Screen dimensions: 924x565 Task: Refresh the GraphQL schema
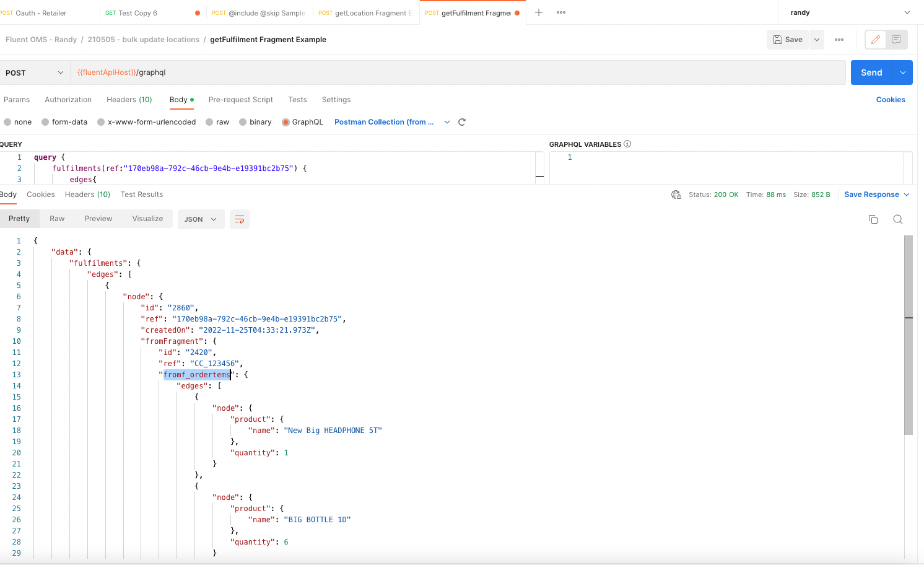(462, 122)
